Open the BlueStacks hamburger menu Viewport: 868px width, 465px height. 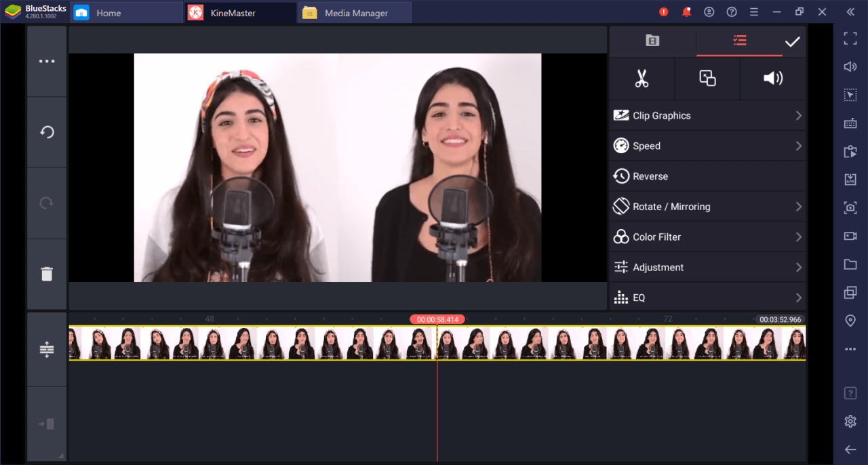pos(754,12)
